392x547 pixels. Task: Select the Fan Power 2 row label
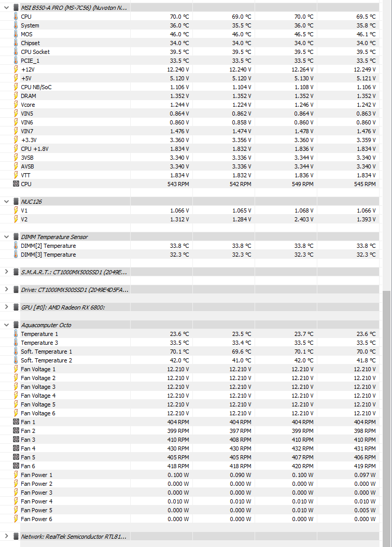[x=37, y=484]
